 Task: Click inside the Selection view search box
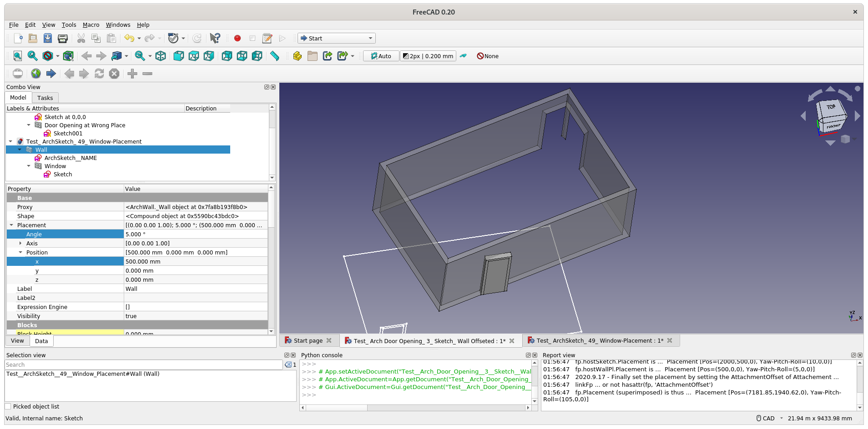pos(136,364)
